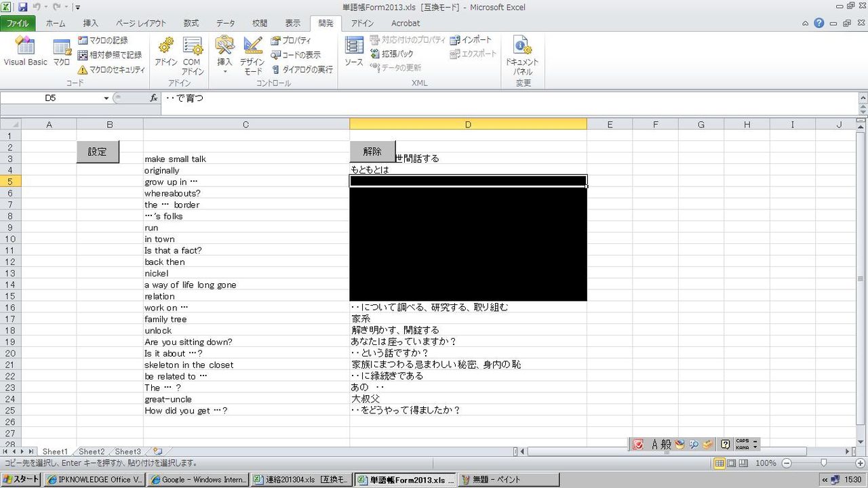Expand the formula bar
This screenshot has height=488, width=868.
point(863,98)
